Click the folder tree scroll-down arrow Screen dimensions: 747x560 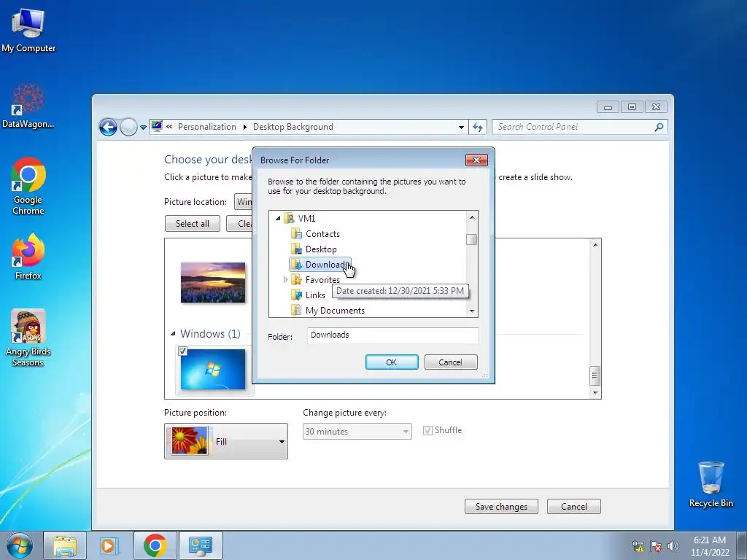pyautogui.click(x=472, y=311)
